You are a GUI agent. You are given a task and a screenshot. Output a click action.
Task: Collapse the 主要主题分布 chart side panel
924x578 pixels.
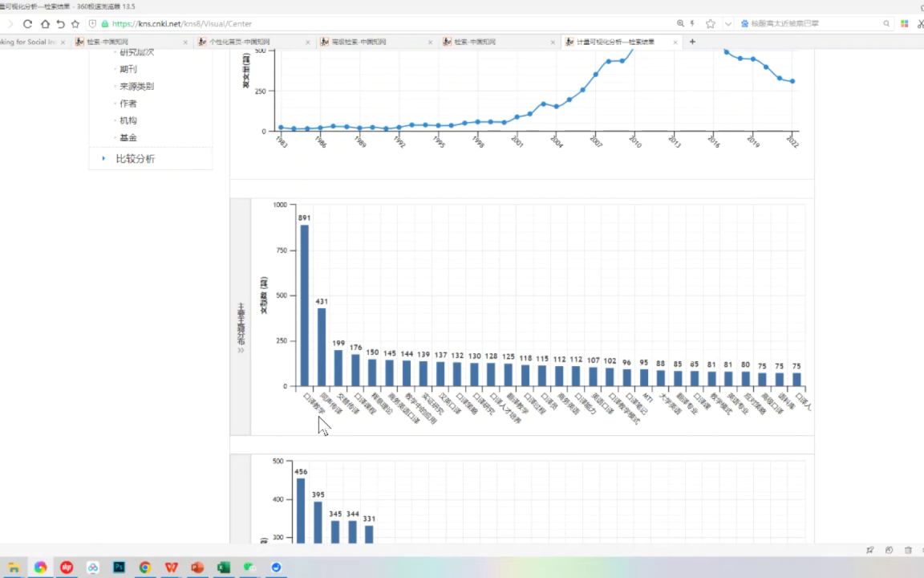coord(241,350)
